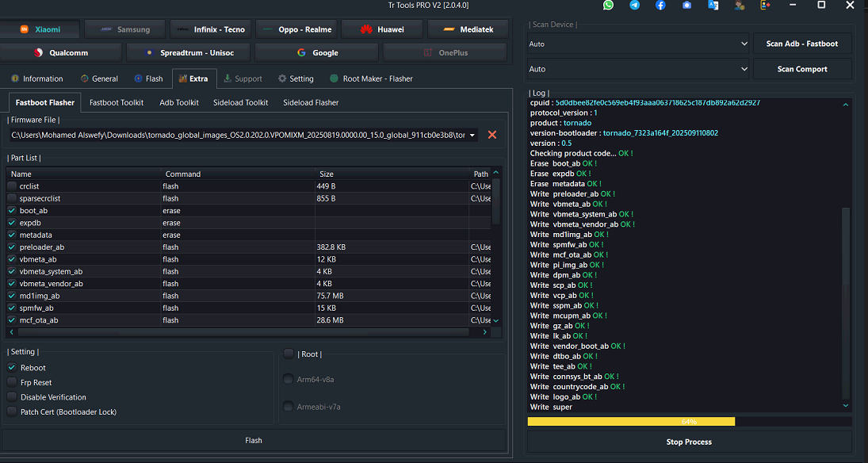868x463 pixels.
Task: Open the firmware file path dropdown
Action: [472, 135]
